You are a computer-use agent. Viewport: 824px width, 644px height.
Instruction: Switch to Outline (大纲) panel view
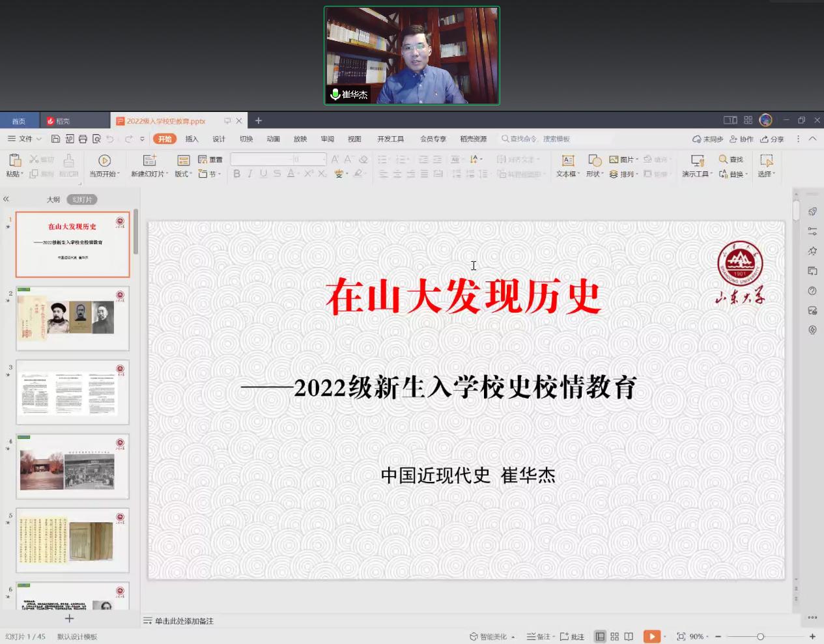tap(53, 199)
